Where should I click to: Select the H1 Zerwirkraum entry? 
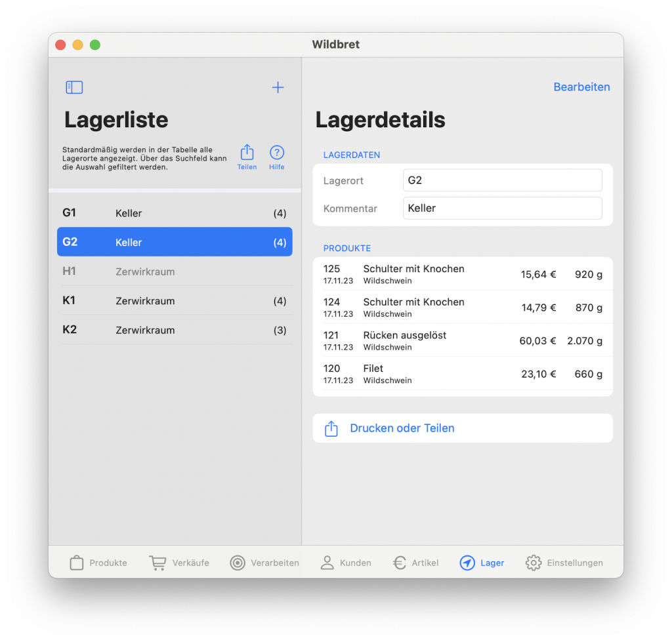click(x=175, y=271)
